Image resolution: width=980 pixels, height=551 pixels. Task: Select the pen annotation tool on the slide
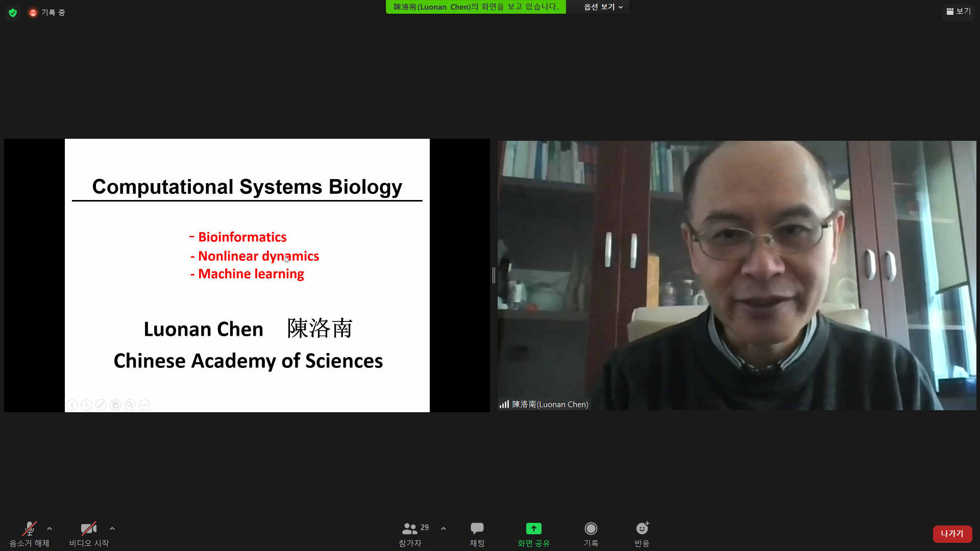101,405
